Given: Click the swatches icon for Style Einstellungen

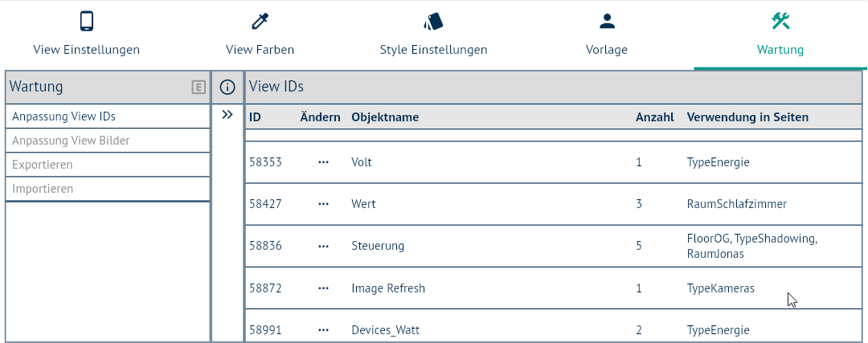Looking at the screenshot, I should point(433,22).
